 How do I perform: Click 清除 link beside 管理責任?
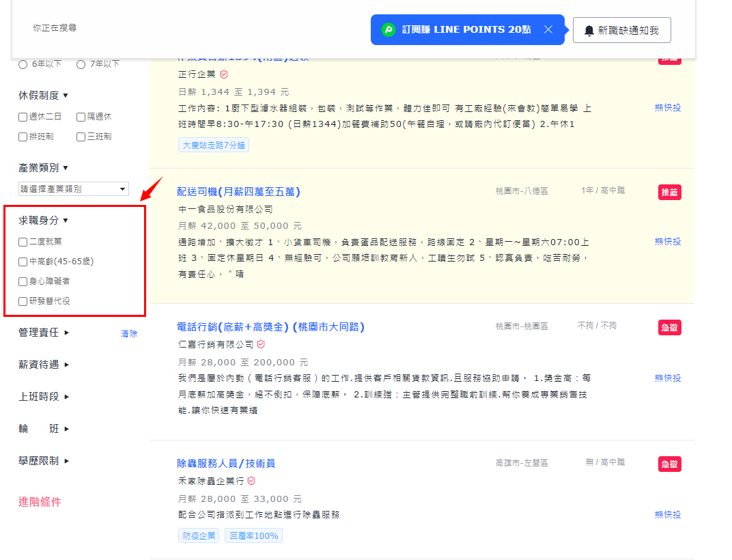tap(129, 333)
